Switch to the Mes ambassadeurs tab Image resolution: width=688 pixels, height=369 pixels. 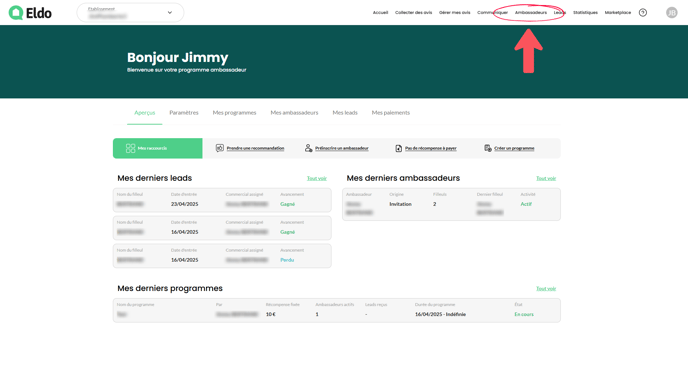click(x=294, y=113)
